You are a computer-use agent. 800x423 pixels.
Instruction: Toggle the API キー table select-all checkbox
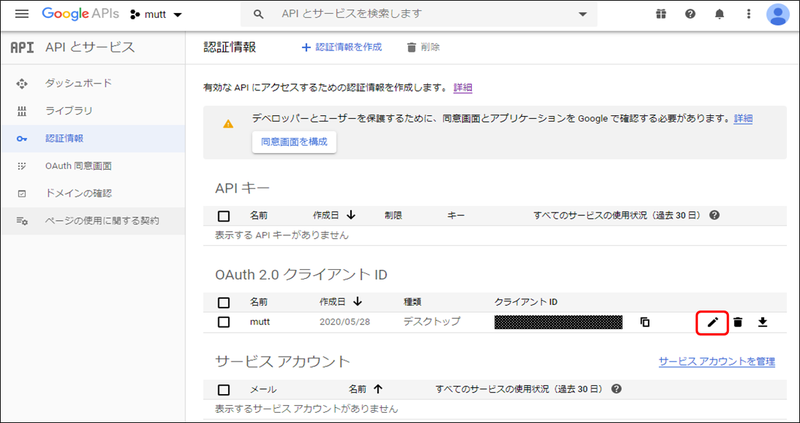(x=223, y=216)
